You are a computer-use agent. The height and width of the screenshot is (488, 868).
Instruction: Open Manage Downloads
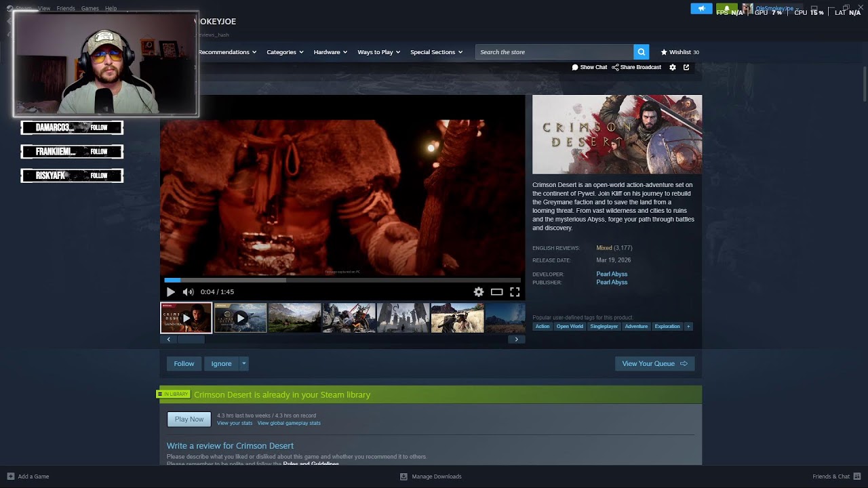[431, 476]
